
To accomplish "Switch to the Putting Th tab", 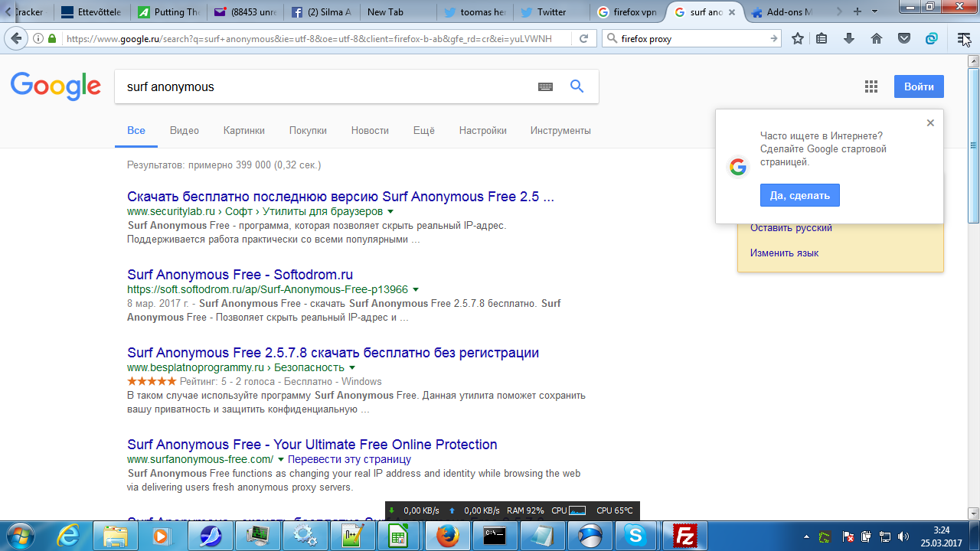I will coord(169,11).
